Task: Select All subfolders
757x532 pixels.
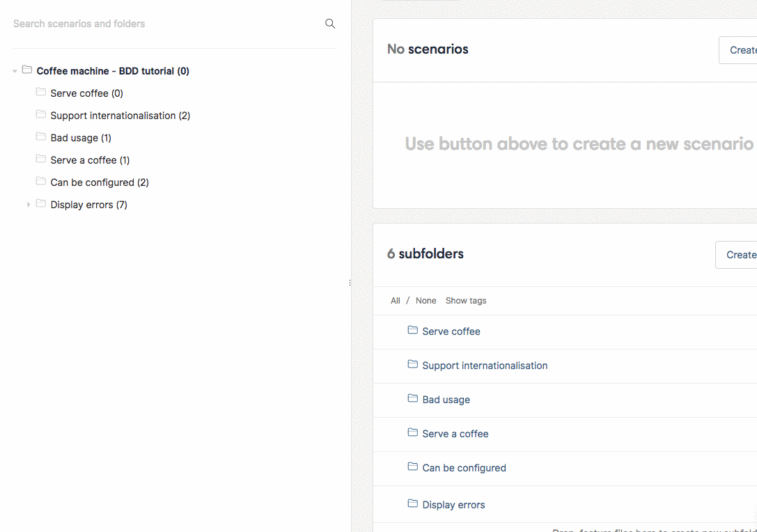Action: (396, 301)
